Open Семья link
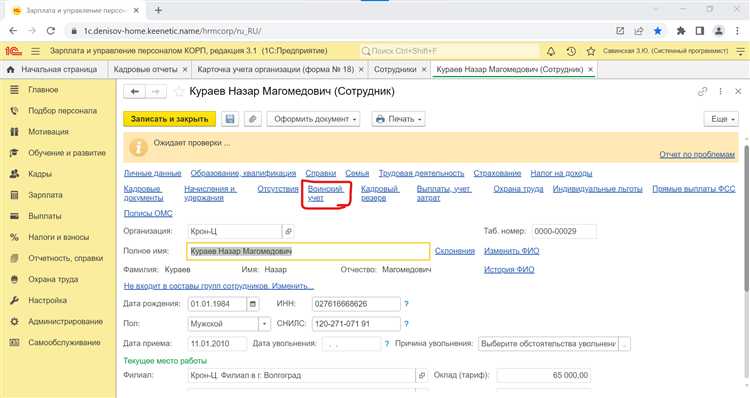Image resolution: width=750 pixels, height=398 pixels. 357,173
